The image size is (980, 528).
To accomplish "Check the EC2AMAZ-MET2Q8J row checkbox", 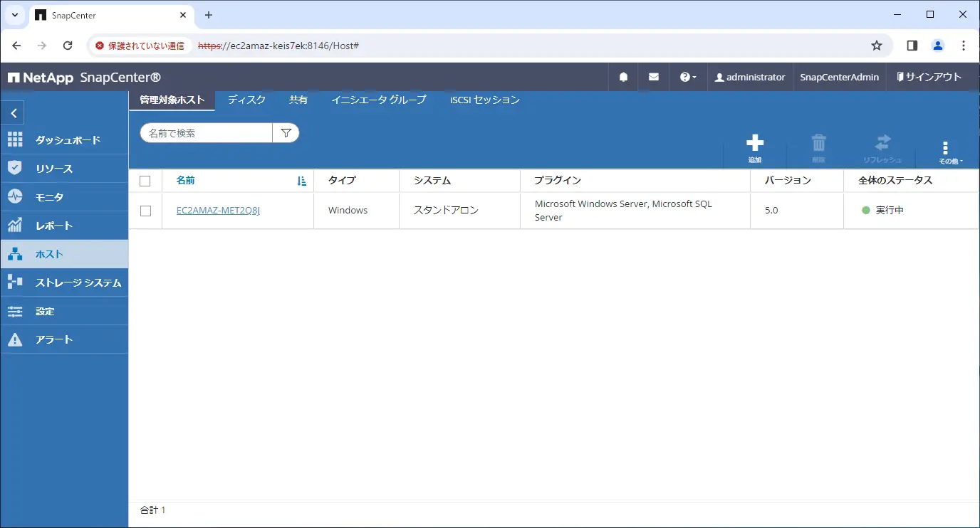I will [145, 211].
